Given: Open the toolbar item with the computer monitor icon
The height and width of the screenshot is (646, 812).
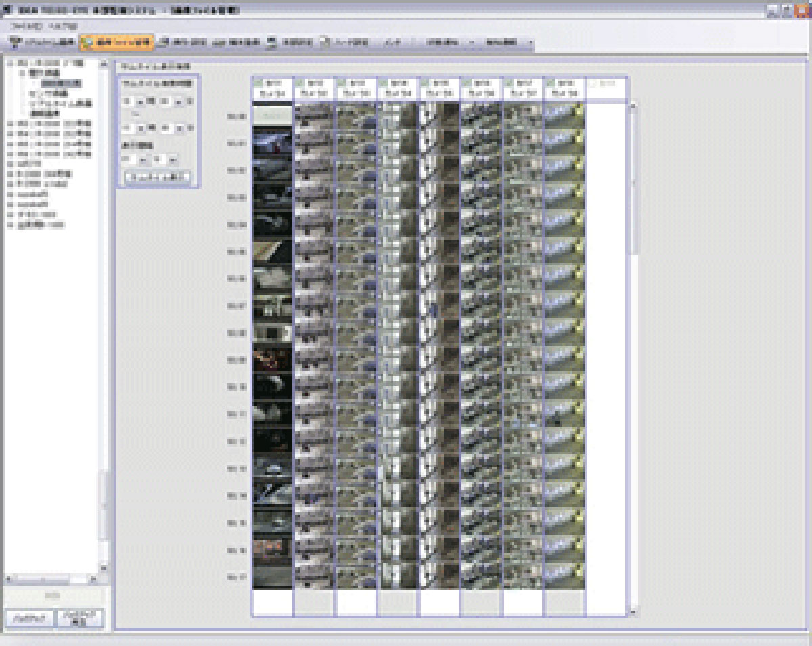Looking at the screenshot, I should 289,42.
